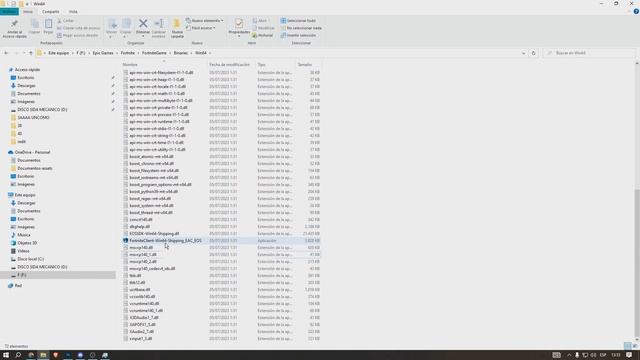Switch to the Vista ribbon tab
The image size is (640, 360).
coord(73,11)
